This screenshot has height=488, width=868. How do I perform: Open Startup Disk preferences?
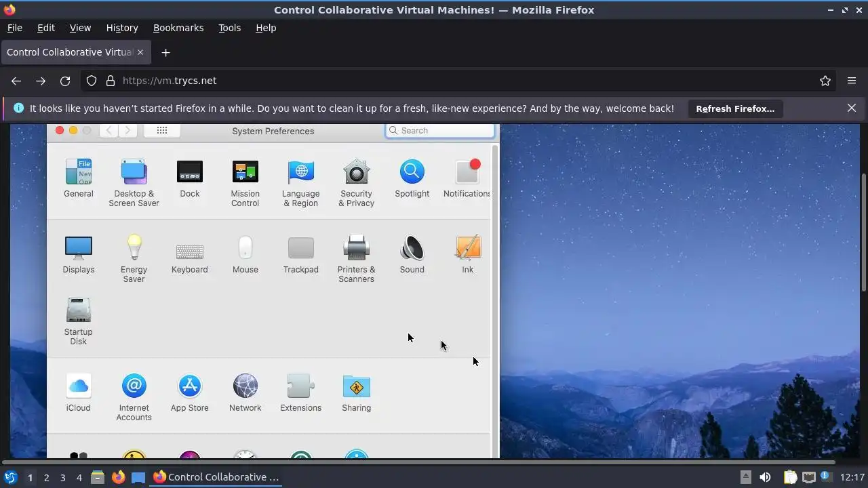point(79,321)
